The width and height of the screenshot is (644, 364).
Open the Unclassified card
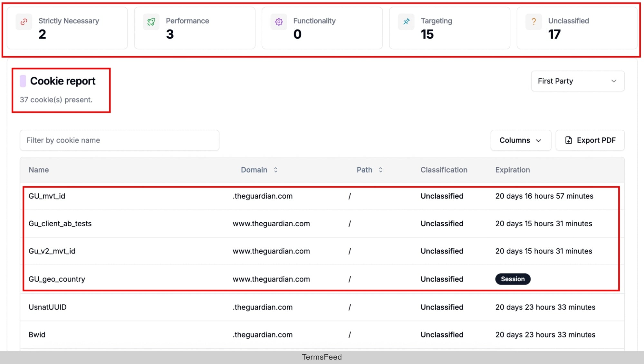pyautogui.click(x=577, y=28)
